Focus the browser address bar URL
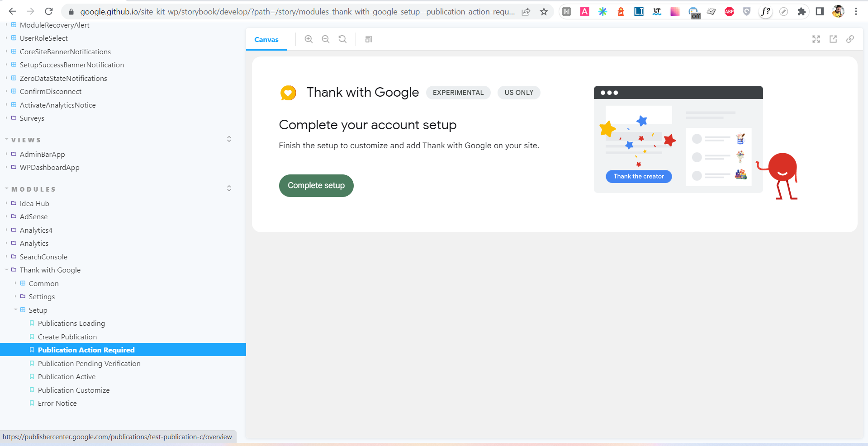Viewport: 868px width, 446px height. [297, 12]
